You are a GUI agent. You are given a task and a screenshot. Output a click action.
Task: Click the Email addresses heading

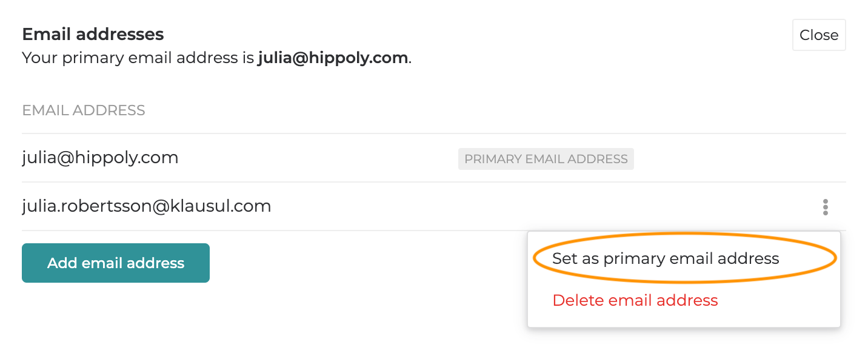[93, 34]
